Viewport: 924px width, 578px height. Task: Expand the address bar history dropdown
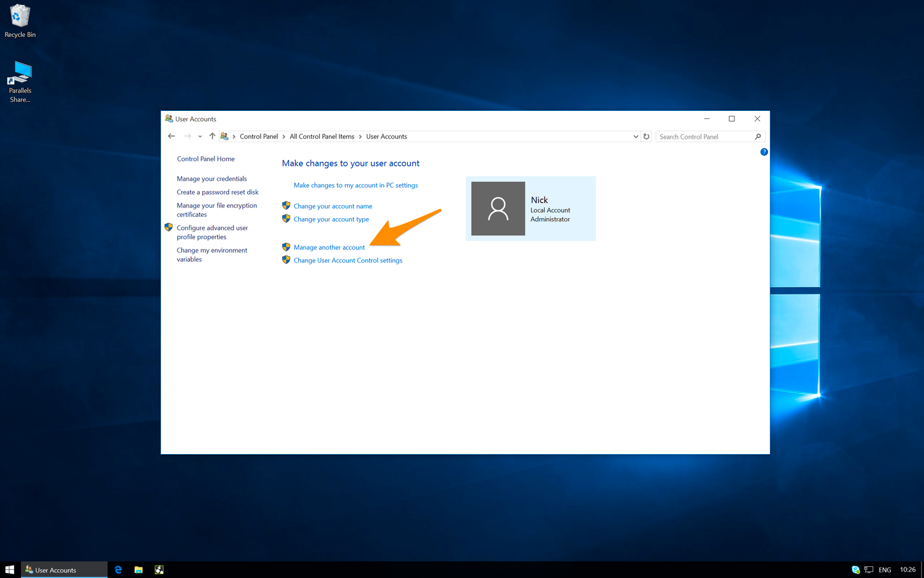[x=636, y=137]
